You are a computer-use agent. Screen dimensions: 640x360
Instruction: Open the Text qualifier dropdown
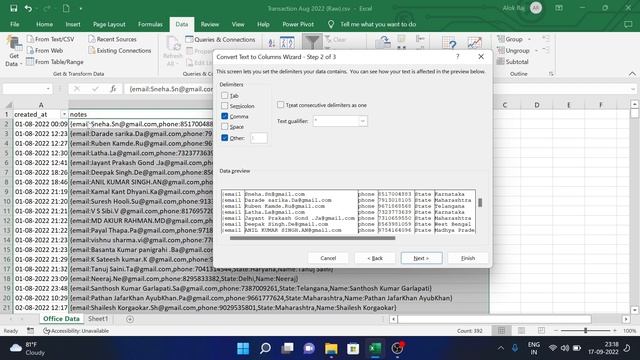(x=362, y=121)
